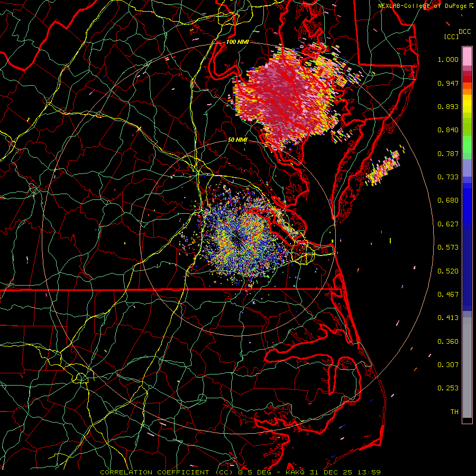Viewport: 476px width, 476px height.
Task: Pick the light periwinkle swatch above 0.733
Action: [x=467, y=168]
